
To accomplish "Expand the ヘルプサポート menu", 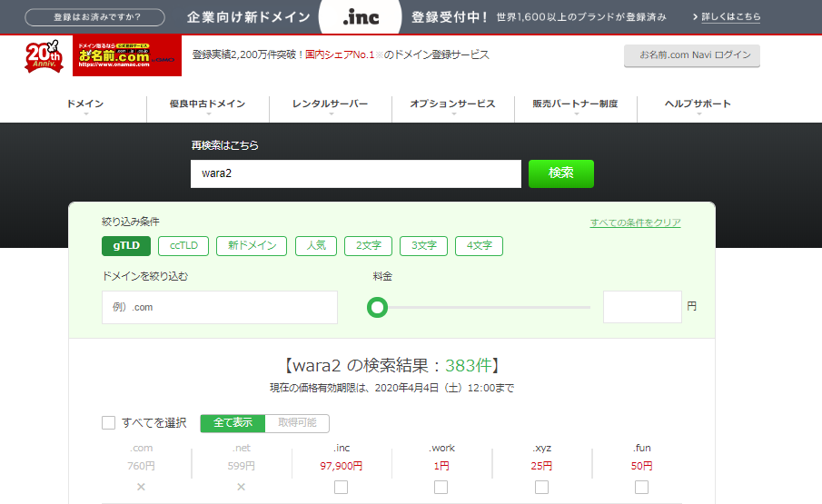I will (x=698, y=104).
